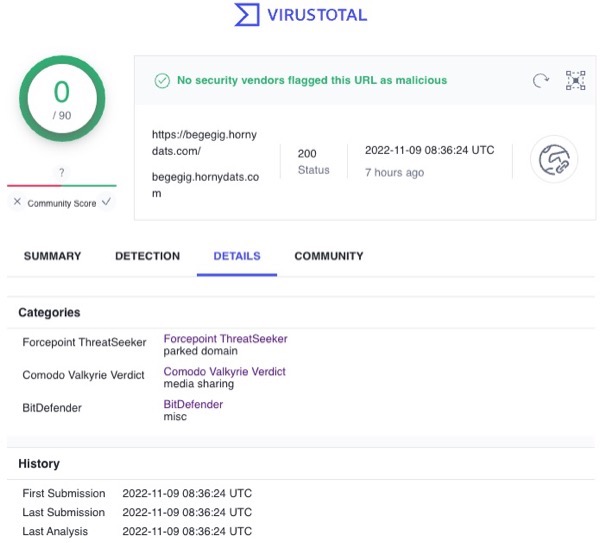
Task: Click the 0 / 90 detection score circle
Action: pos(62,99)
